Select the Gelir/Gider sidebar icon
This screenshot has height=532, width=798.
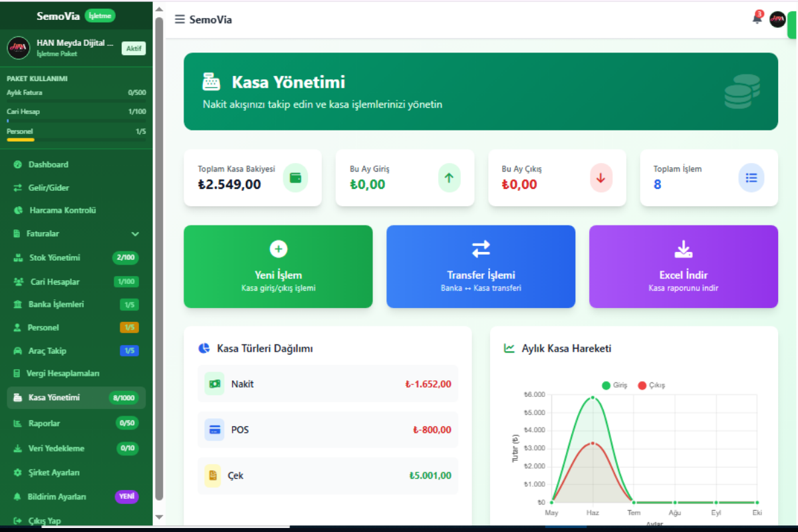(x=19, y=188)
